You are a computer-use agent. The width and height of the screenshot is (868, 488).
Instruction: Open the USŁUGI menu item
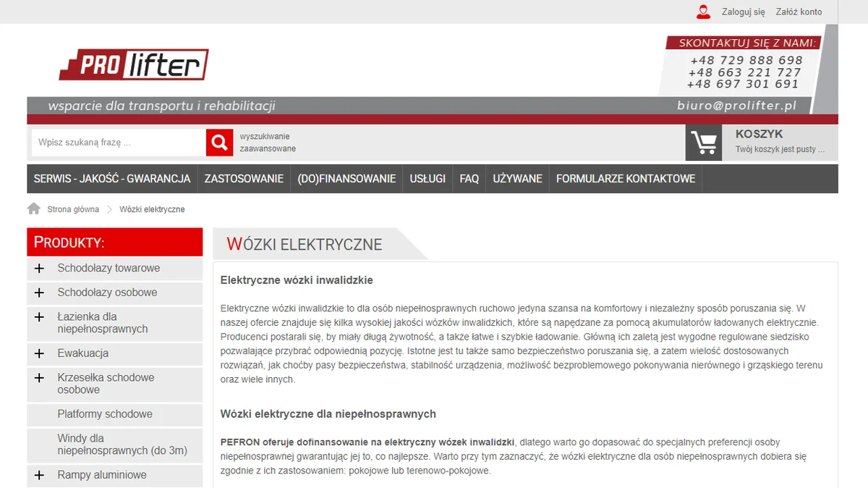[427, 179]
